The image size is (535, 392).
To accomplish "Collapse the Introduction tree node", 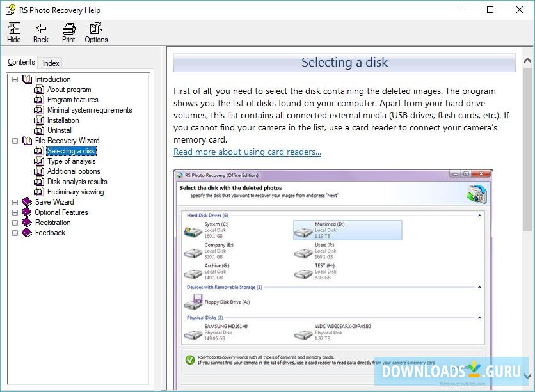I will click(15, 79).
